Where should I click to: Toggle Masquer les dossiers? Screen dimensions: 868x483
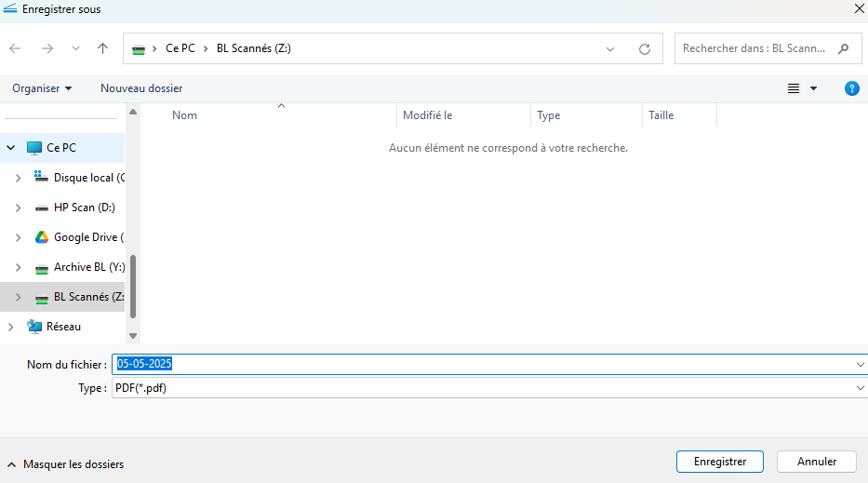tap(65, 464)
